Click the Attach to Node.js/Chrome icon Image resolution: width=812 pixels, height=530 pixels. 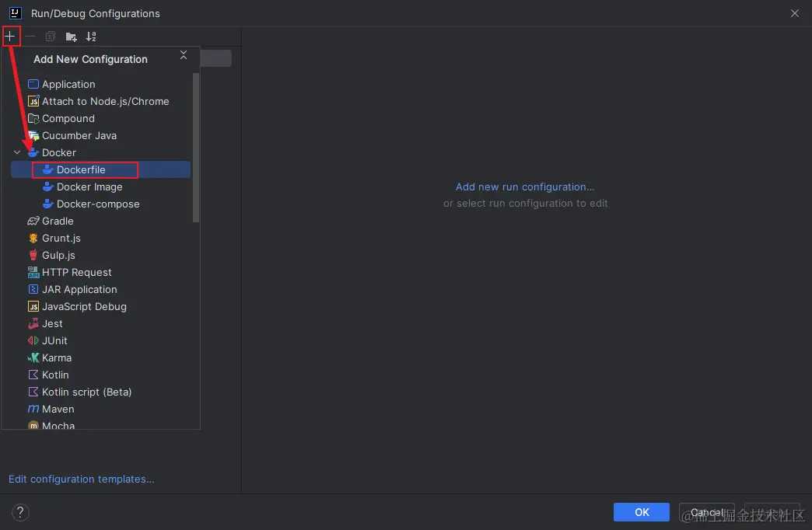[x=33, y=101]
